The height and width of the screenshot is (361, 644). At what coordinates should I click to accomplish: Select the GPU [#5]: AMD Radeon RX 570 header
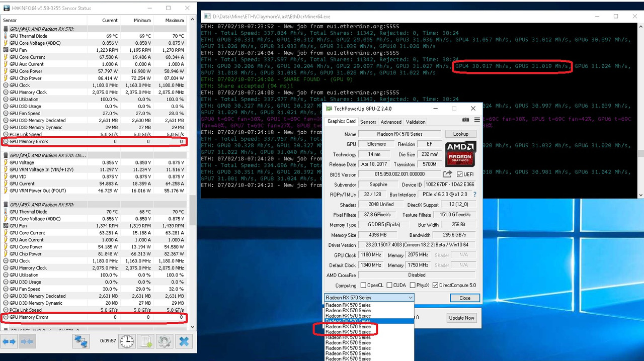tap(95, 205)
